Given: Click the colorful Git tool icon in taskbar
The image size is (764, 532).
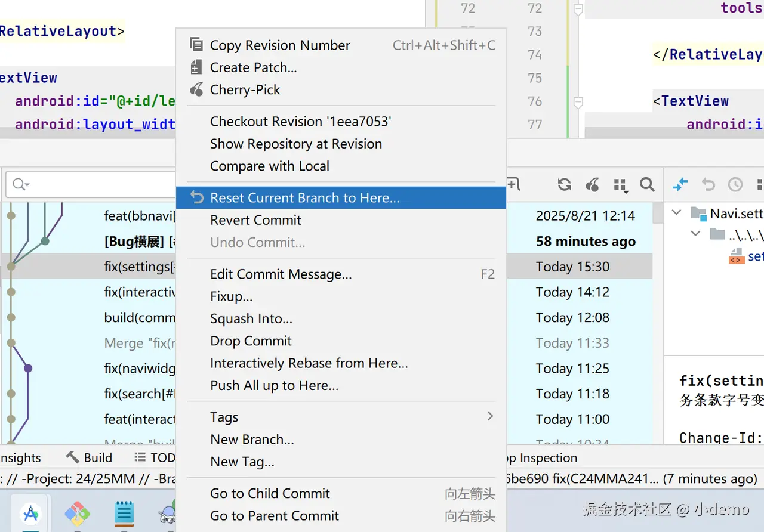Looking at the screenshot, I should (77, 513).
